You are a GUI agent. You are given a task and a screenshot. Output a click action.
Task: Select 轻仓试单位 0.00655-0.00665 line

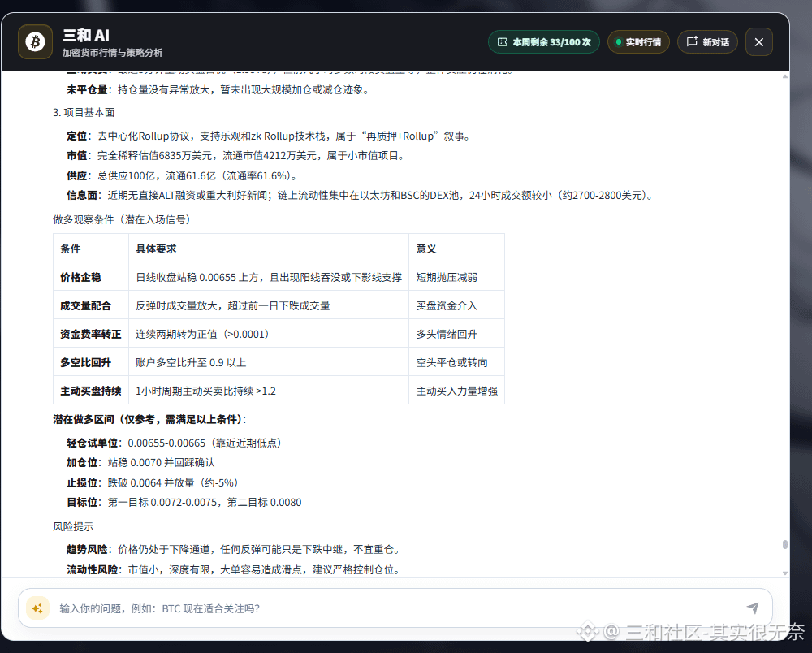pos(175,443)
